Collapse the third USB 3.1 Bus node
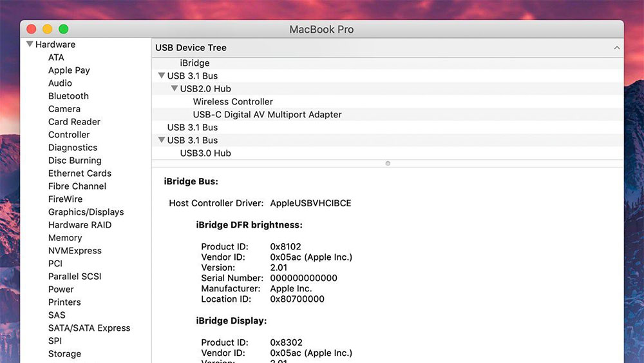Viewport: 644px width, 363px height. coord(162,140)
